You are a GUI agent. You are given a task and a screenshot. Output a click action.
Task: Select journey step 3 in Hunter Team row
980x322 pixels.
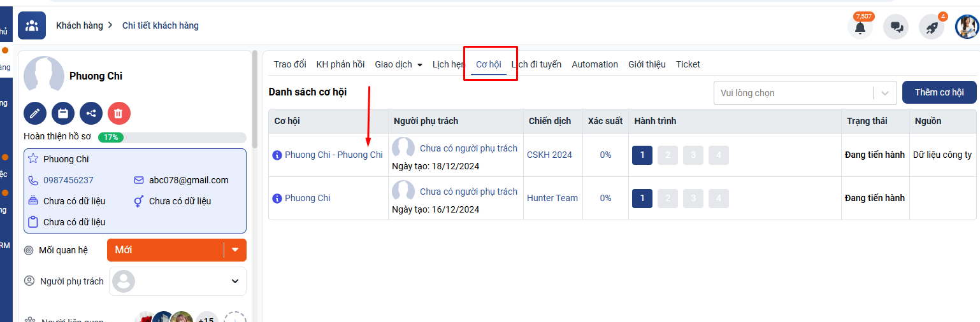point(693,199)
